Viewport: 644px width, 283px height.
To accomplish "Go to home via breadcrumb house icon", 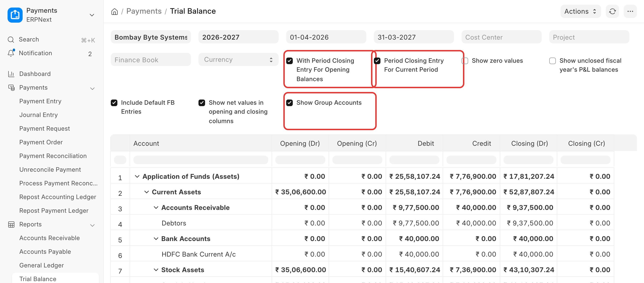I will (115, 12).
